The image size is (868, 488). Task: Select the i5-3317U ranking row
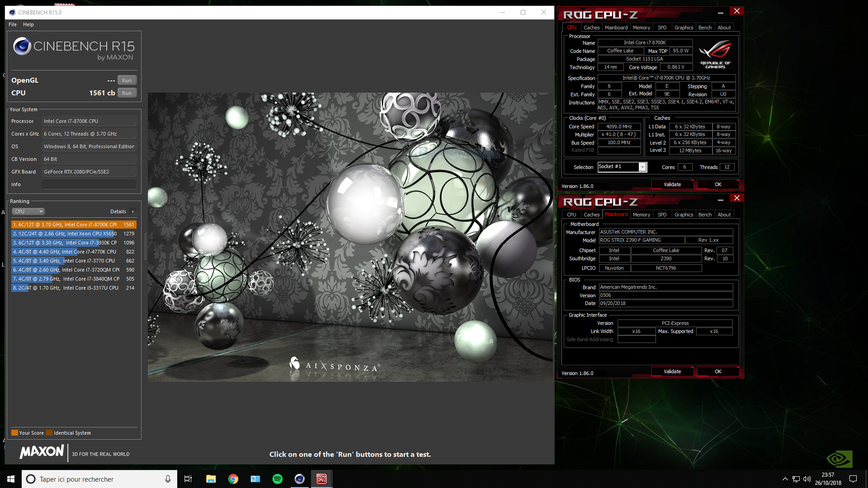click(x=74, y=288)
